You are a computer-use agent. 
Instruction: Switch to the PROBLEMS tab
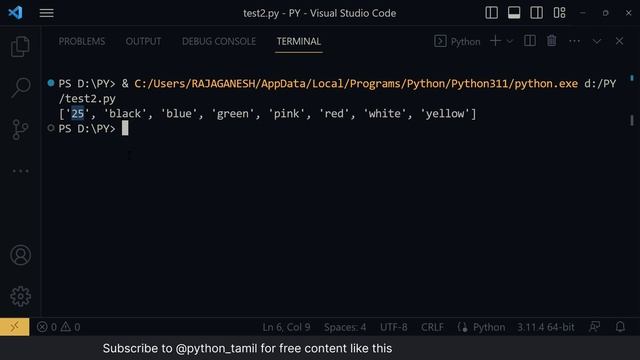(82, 41)
